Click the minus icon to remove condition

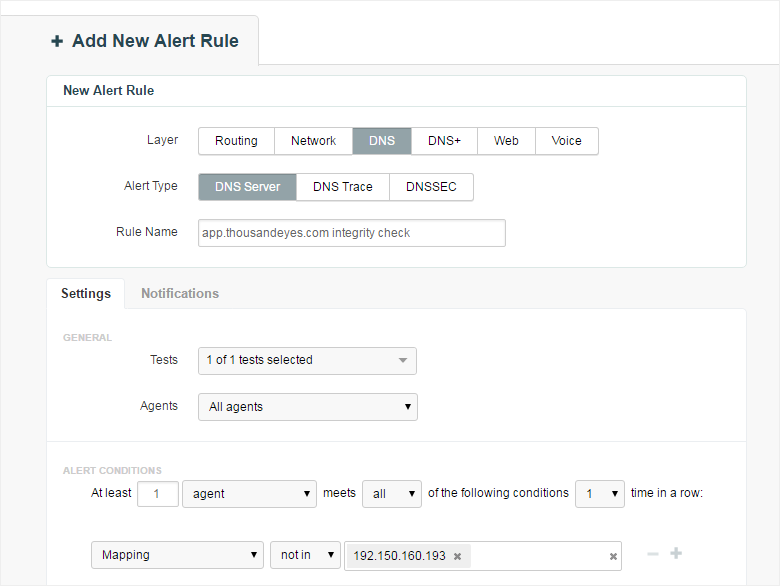point(653,554)
